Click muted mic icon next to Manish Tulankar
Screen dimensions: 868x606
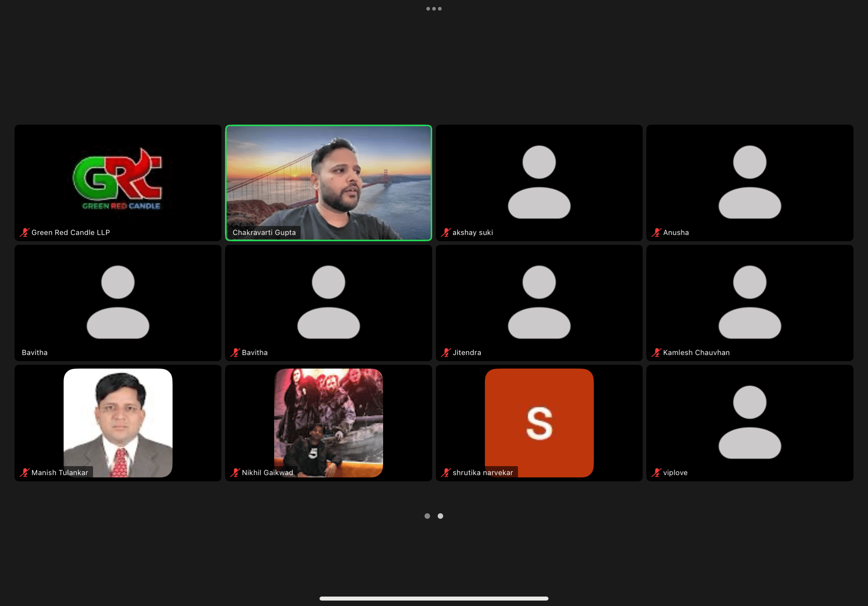click(25, 472)
